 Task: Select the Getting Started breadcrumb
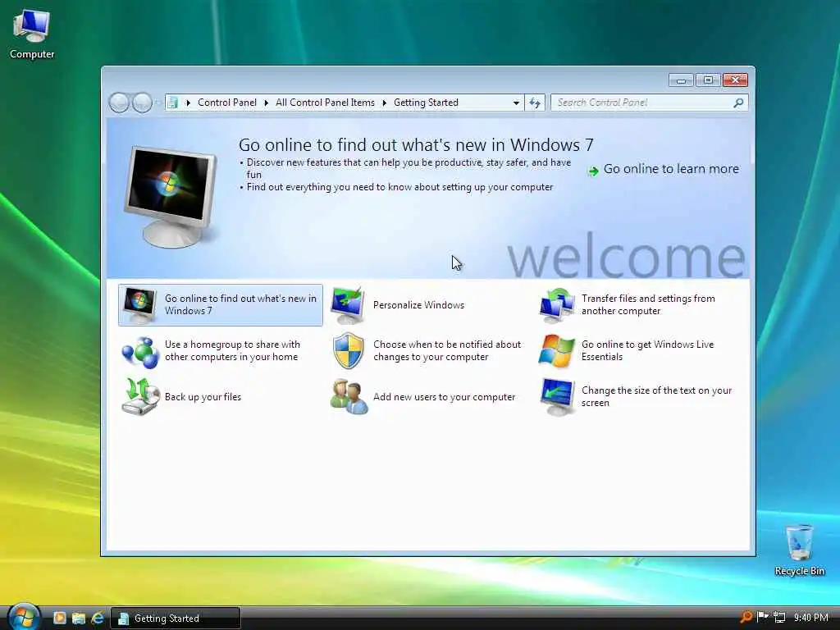(x=426, y=103)
